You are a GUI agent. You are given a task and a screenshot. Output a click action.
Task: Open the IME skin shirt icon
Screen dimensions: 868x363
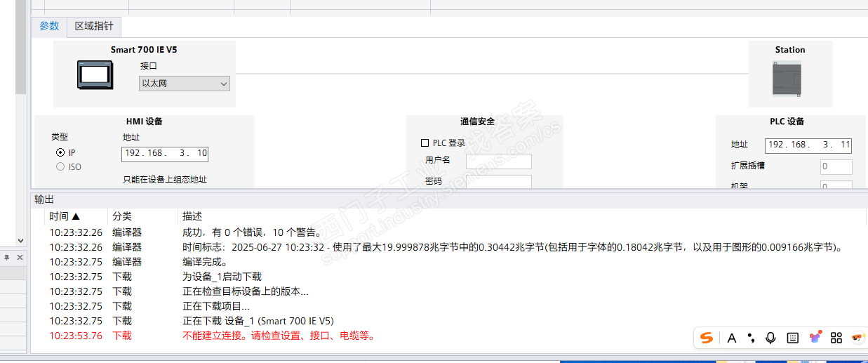tap(815, 338)
